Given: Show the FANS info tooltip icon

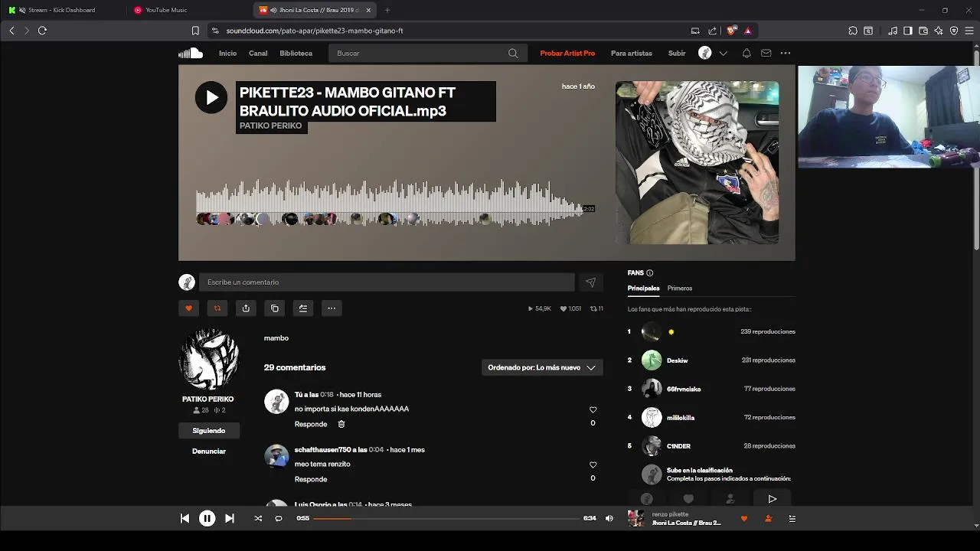Looking at the screenshot, I should point(650,273).
